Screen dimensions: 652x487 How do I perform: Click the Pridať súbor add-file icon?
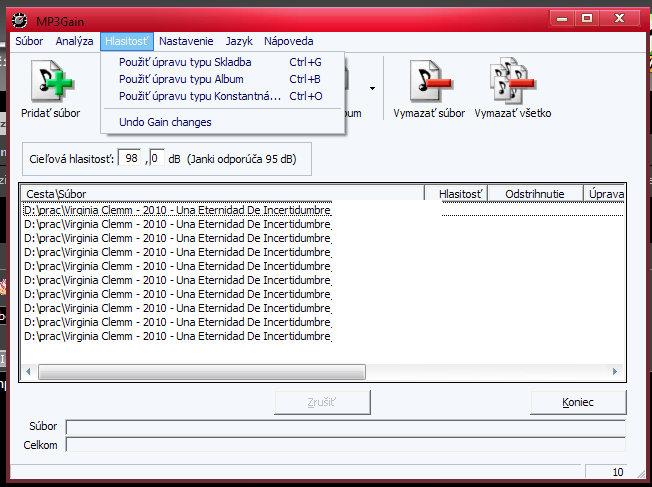52,81
